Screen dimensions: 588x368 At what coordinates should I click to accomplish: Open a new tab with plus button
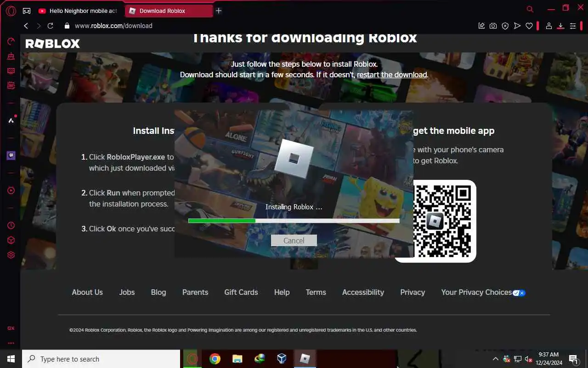(219, 11)
